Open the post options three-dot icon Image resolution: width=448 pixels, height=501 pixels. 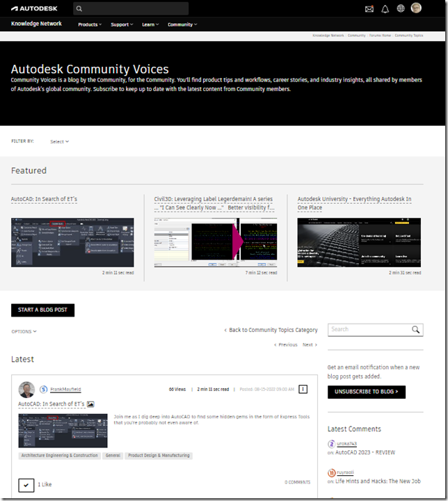303,389
